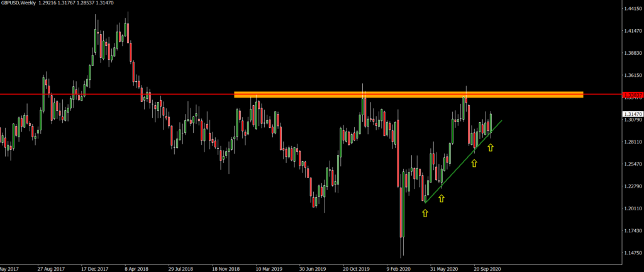Click the white 1.31470 current price label

[x=631, y=114]
